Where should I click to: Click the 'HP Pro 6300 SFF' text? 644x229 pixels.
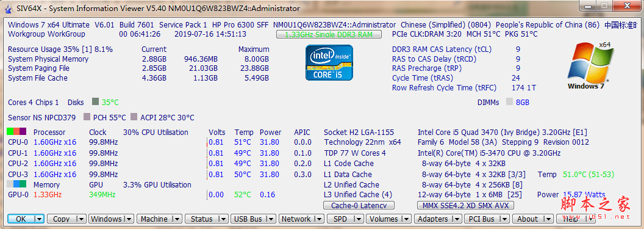[240, 25]
